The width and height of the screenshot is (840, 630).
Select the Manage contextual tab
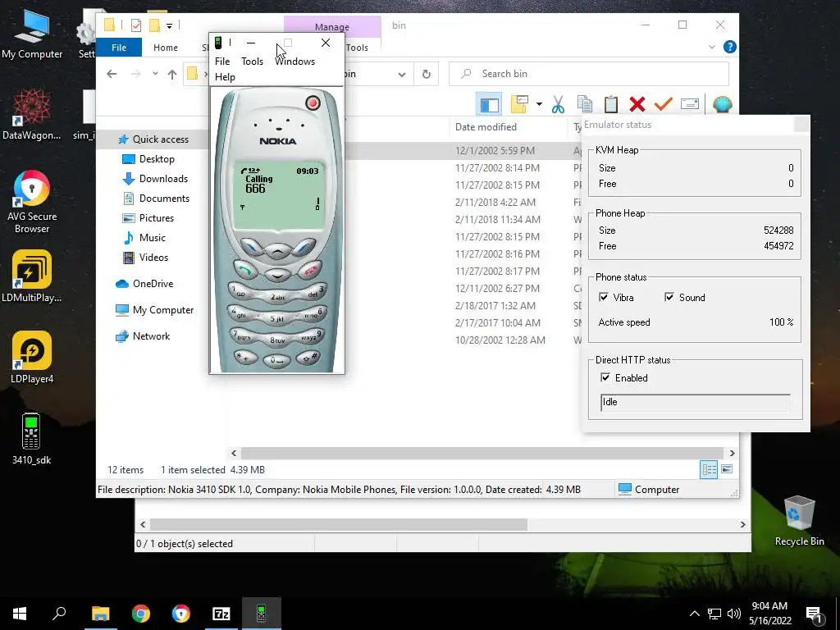332,27
